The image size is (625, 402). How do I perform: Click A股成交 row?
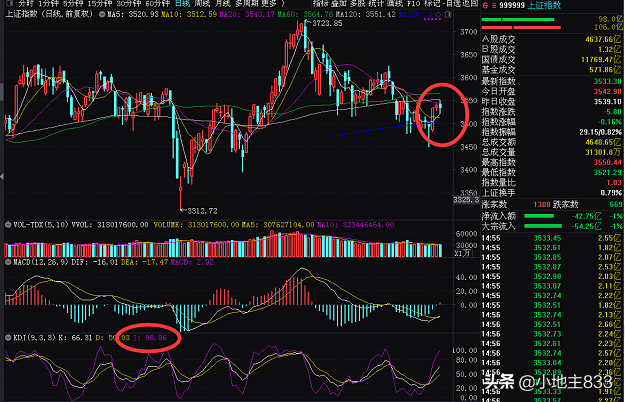tap(551, 39)
